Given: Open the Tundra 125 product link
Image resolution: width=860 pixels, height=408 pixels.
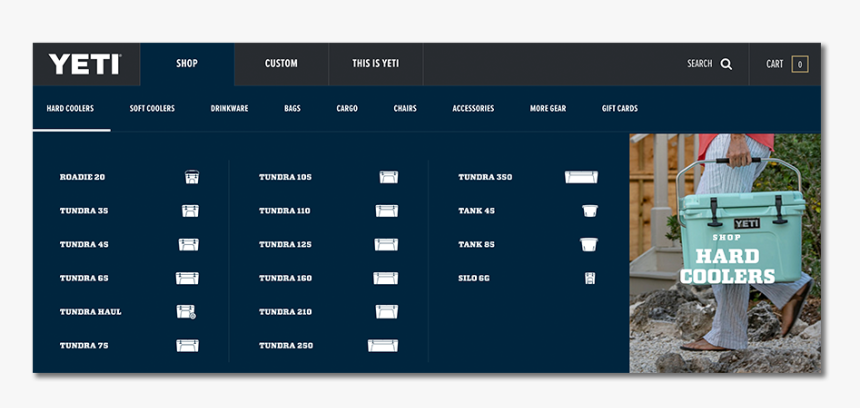Looking at the screenshot, I should [x=285, y=245].
